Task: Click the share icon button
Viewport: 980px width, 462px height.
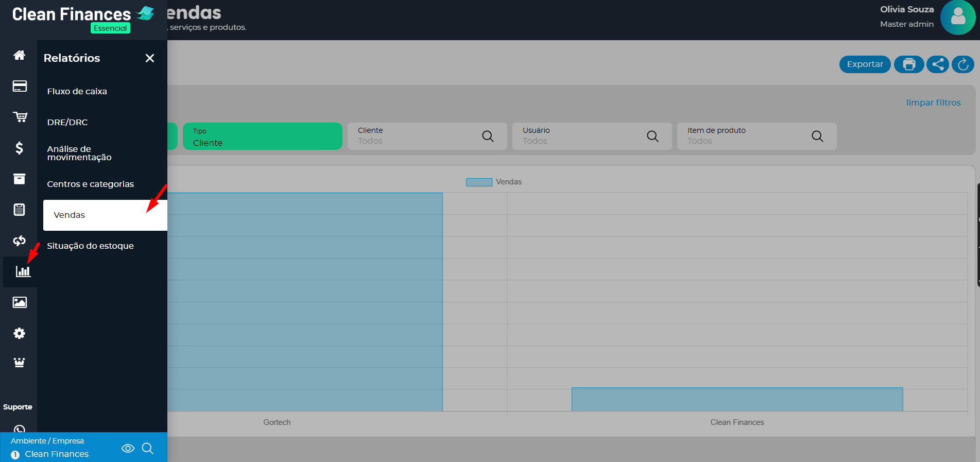Action: [938, 64]
